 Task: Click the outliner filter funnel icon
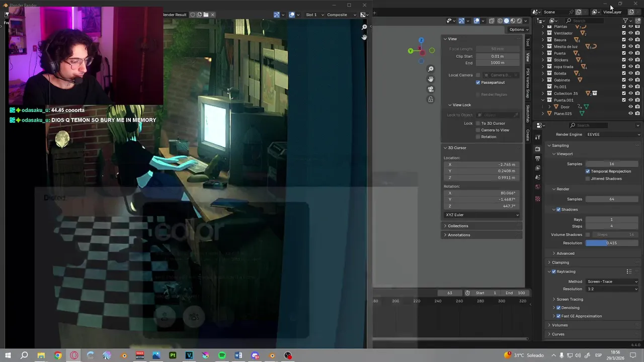click(625, 21)
